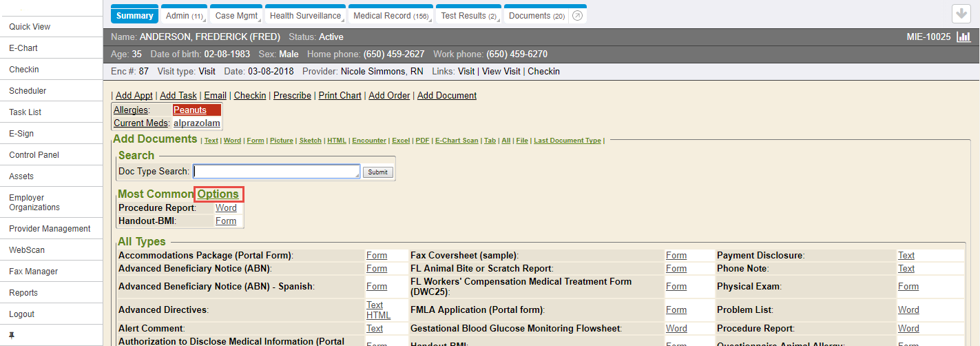Open the Summary tab
This screenshot has height=346, width=980.
(x=135, y=15)
